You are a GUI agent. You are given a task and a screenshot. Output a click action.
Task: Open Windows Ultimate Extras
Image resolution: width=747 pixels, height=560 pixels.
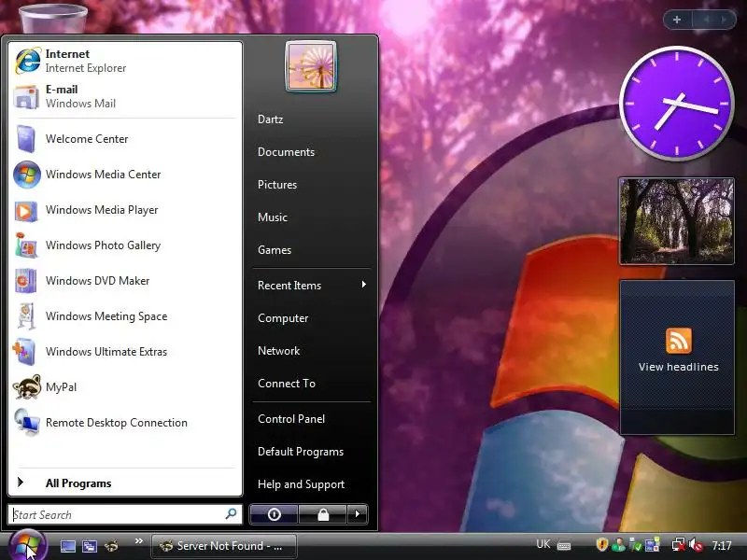coord(125,352)
